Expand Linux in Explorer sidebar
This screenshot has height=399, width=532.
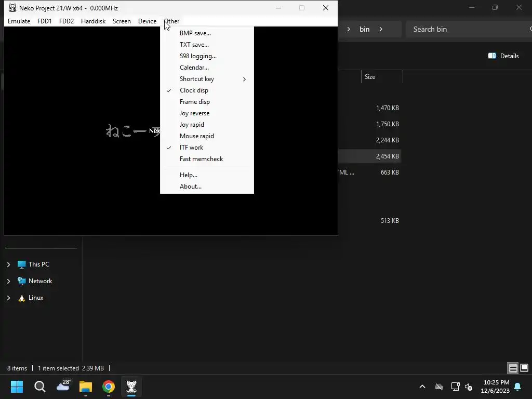tap(8, 298)
